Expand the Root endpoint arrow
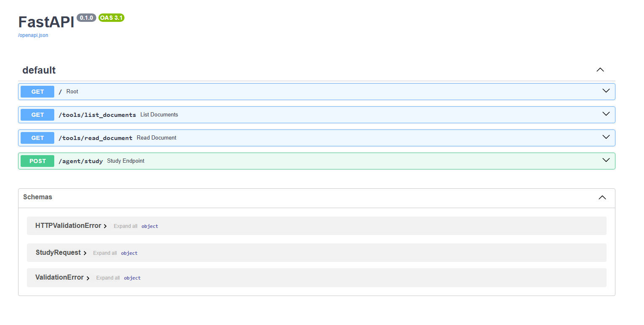This screenshot has height=325, width=644. tap(606, 91)
